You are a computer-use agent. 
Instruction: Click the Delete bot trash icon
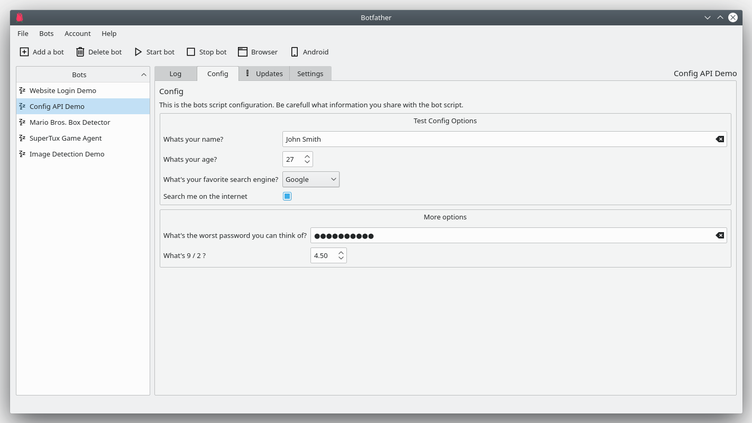click(x=80, y=52)
